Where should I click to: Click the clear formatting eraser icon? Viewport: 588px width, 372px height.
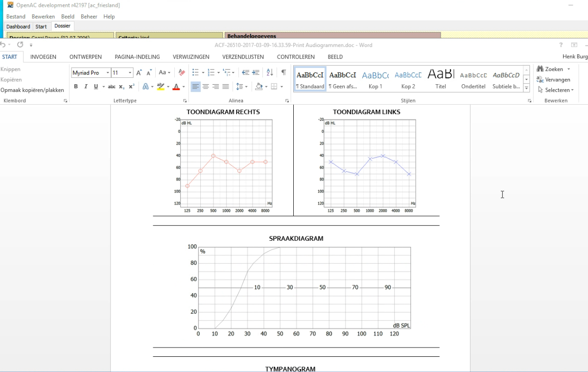tap(182, 72)
